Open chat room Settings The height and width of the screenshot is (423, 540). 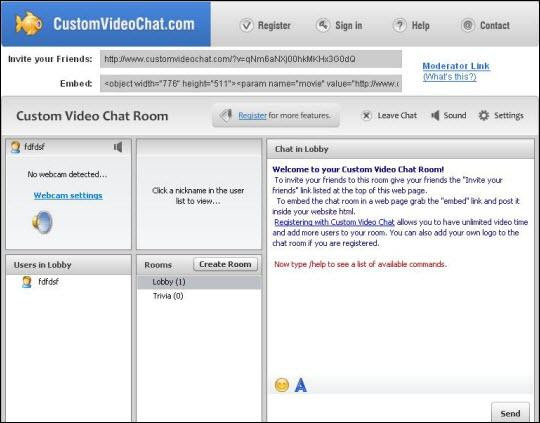pos(509,115)
